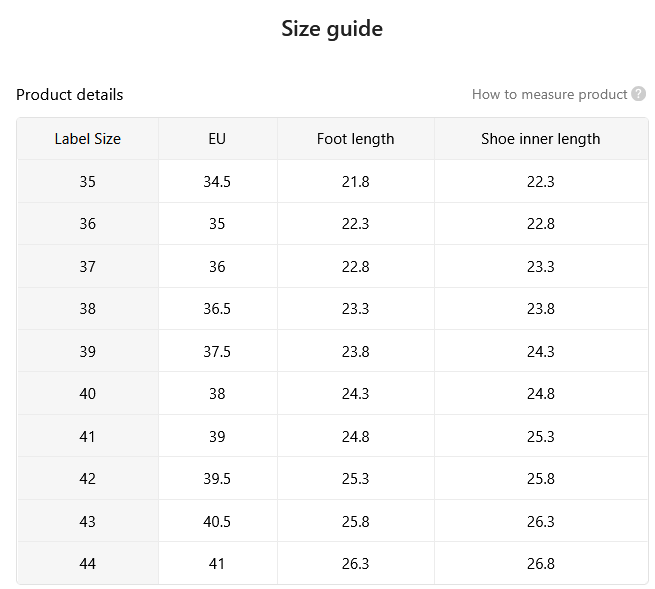Viewport: 655px width, 589px height.
Task: Select label size 41 row cell
Action: [x=88, y=437]
